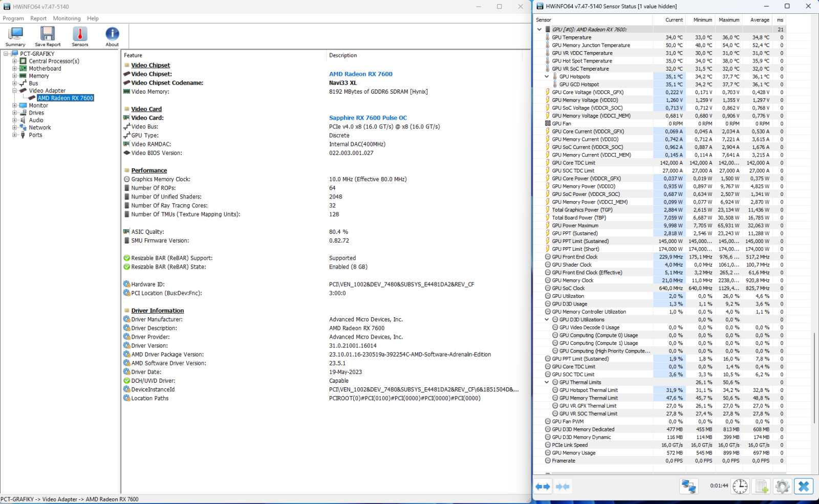Click the Feature column header
This screenshot has height=504, width=819.
(224, 55)
